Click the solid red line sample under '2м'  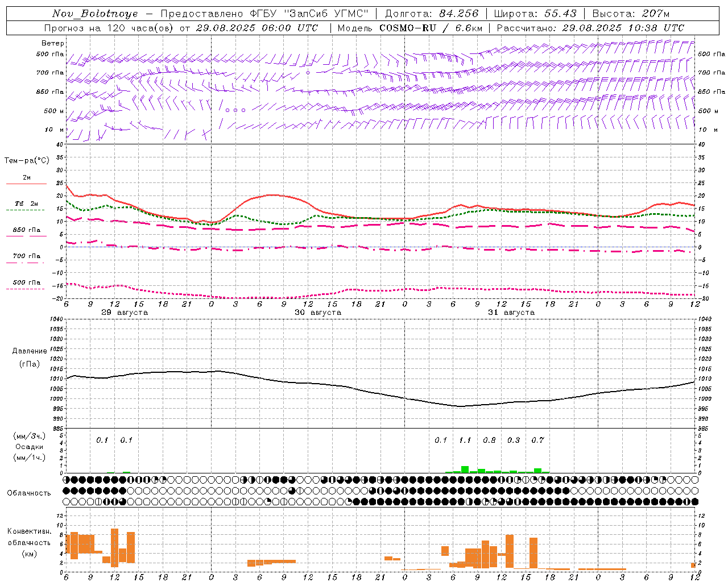[x=26, y=184]
